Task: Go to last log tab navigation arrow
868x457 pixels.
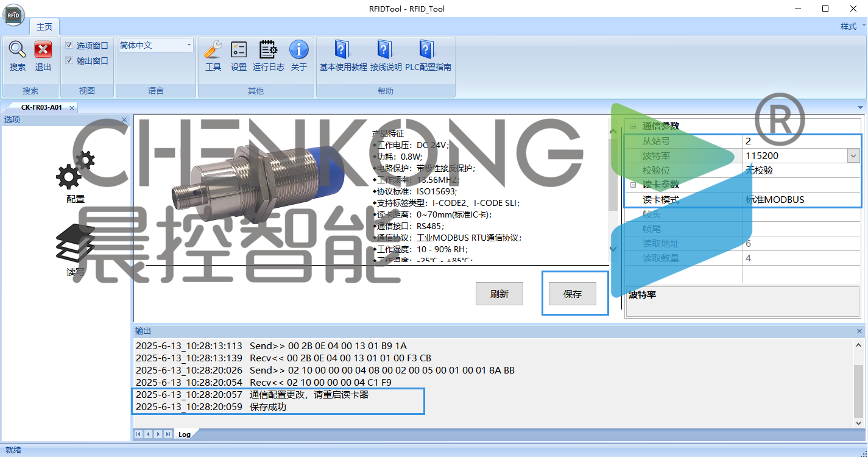Action: point(168,434)
